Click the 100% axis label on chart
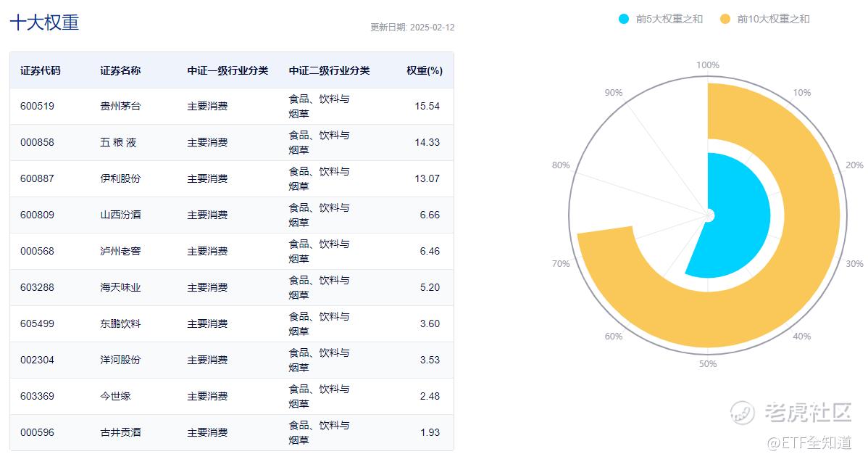 point(707,65)
